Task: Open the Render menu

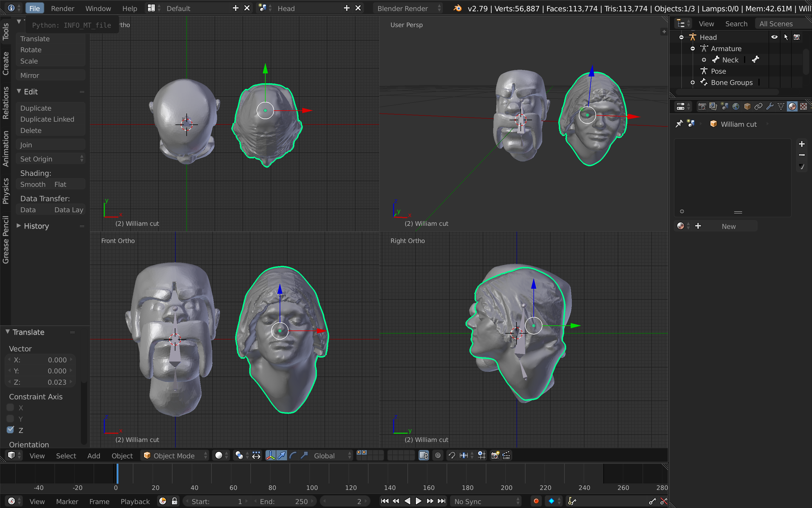Action: tap(62, 8)
